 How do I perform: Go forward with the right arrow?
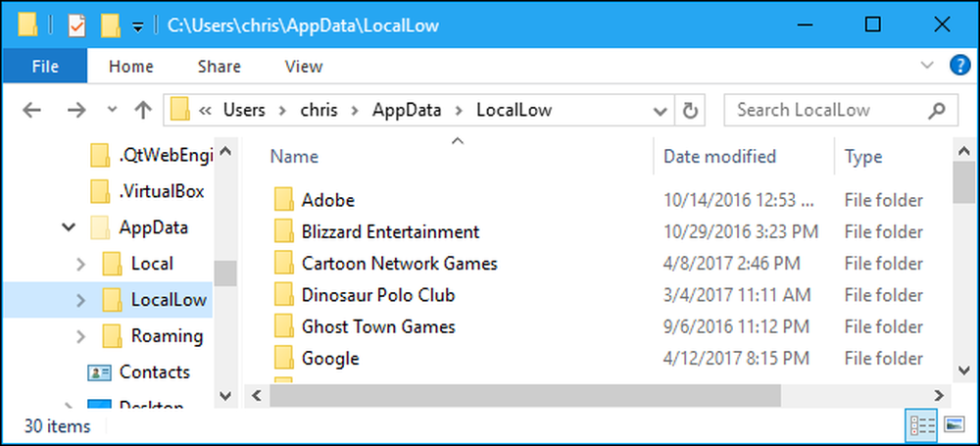pyautogui.click(x=76, y=111)
